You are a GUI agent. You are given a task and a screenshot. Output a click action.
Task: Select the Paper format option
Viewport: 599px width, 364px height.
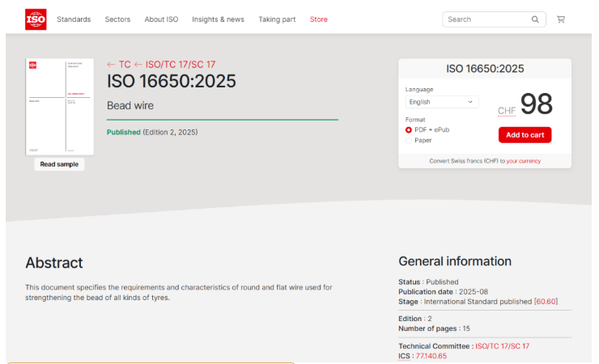pyautogui.click(x=409, y=140)
